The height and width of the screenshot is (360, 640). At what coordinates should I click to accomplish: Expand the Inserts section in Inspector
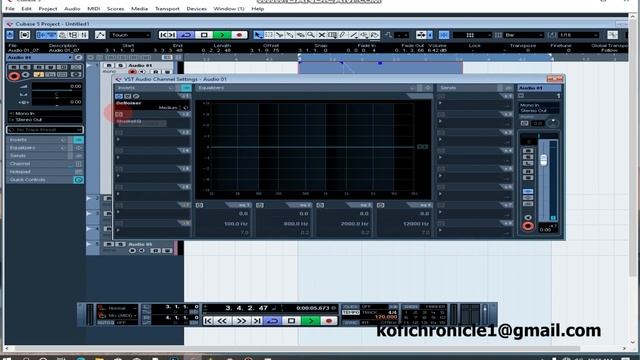point(45,140)
